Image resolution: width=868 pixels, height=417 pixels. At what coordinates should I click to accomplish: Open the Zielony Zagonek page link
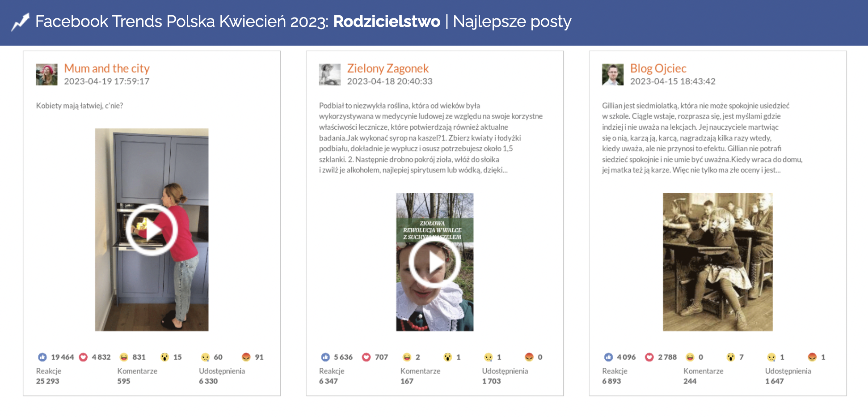click(388, 68)
